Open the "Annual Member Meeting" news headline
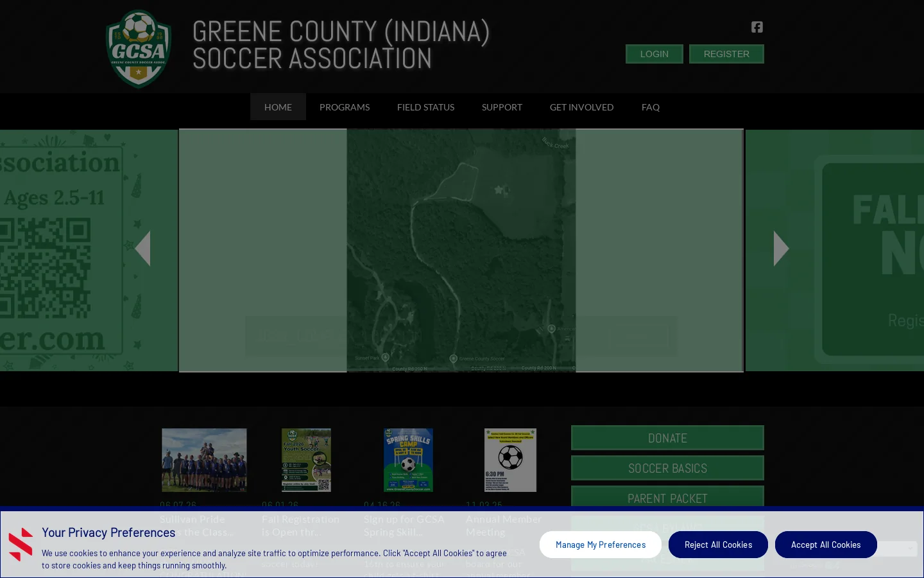Viewport: 924px width, 578px height. (x=504, y=525)
